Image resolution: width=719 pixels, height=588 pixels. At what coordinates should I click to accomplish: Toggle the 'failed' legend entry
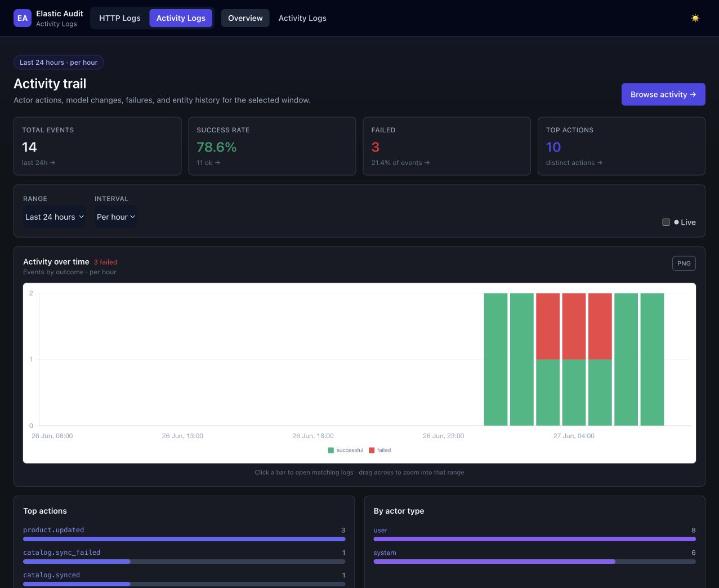(379, 450)
